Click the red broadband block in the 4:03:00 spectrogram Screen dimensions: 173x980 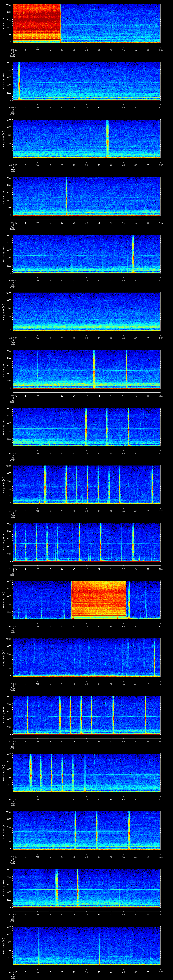pos(36,23)
